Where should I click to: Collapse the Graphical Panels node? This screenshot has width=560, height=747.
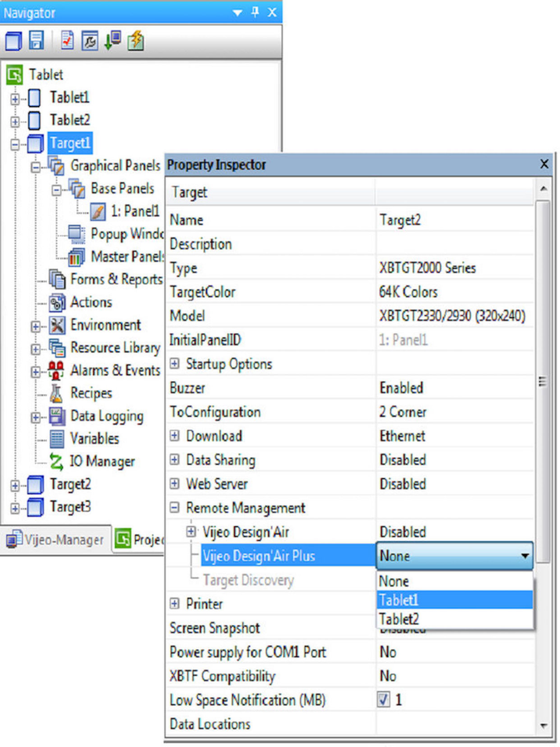[36, 167]
